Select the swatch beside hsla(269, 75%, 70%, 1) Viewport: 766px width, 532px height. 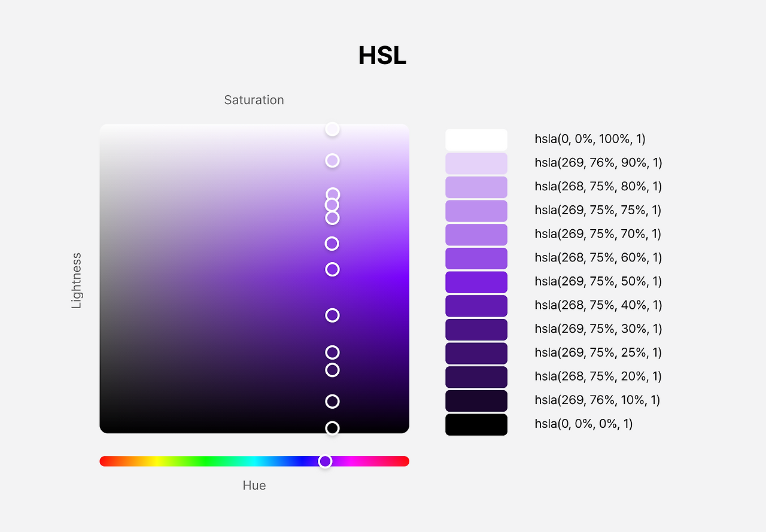pyautogui.click(x=476, y=235)
